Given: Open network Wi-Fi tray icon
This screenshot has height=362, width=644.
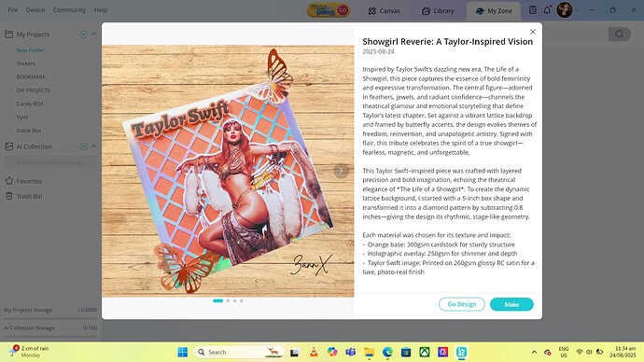Looking at the screenshot, I should coord(579,352).
